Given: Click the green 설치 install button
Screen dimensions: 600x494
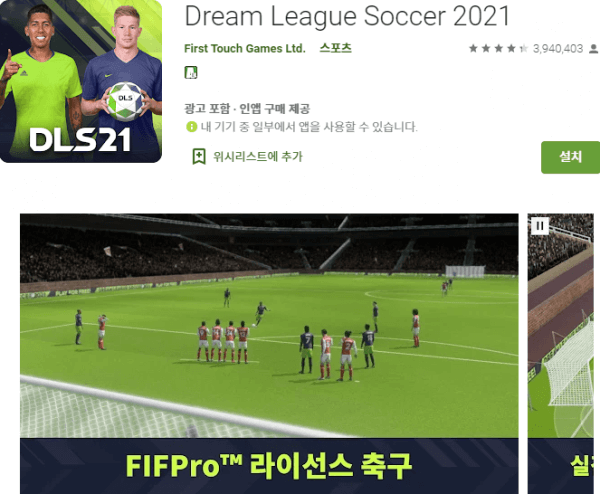Looking at the screenshot, I should (571, 157).
